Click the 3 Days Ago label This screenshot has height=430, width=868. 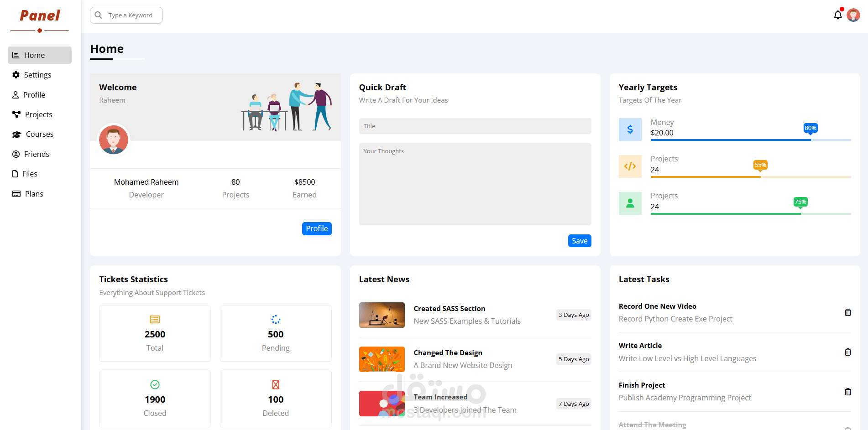point(574,315)
